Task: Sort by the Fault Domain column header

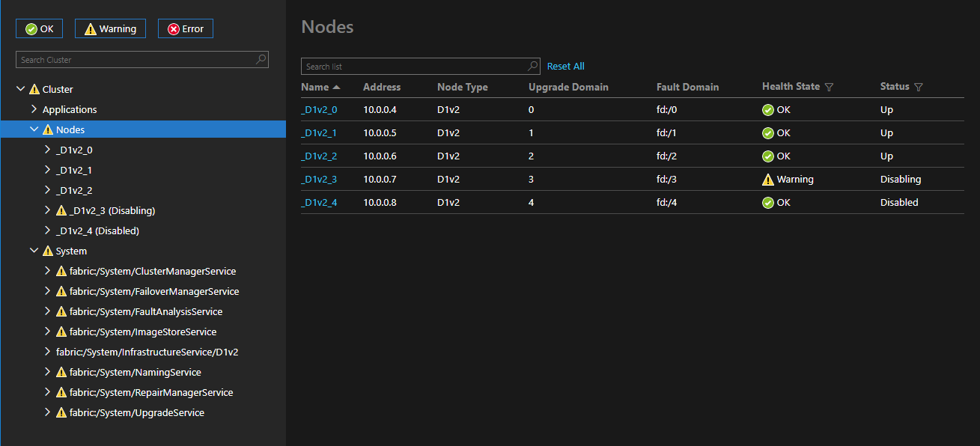Action: point(687,87)
